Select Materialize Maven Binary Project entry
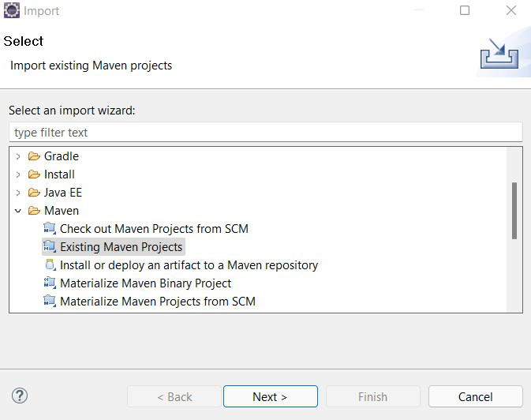531x420 pixels. pyautogui.click(x=145, y=283)
